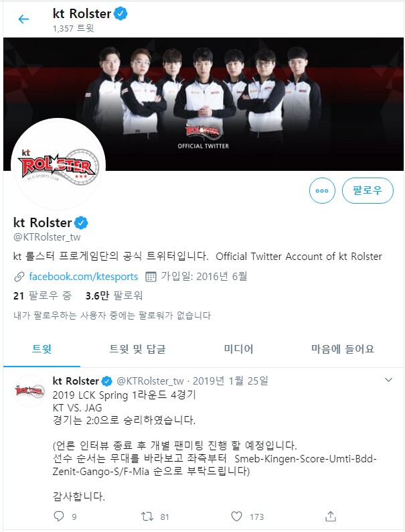Follow kt Rolster with 팔로우 button
The width and height of the screenshot is (405, 532).
pos(368,190)
